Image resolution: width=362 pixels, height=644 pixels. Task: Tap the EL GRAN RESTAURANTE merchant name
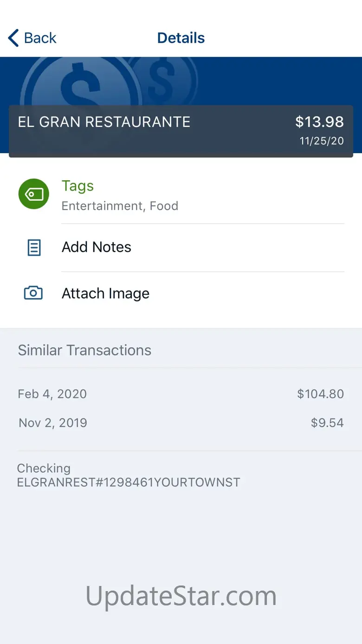104,122
